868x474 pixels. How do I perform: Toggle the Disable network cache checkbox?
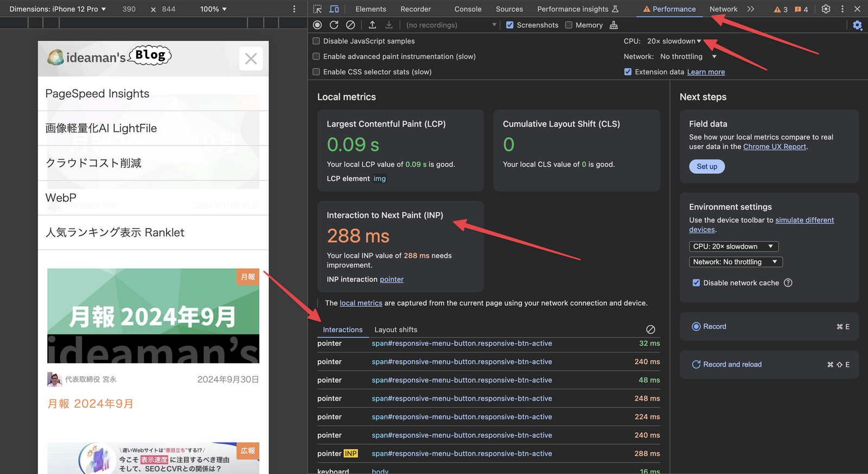(x=696, y=283)
